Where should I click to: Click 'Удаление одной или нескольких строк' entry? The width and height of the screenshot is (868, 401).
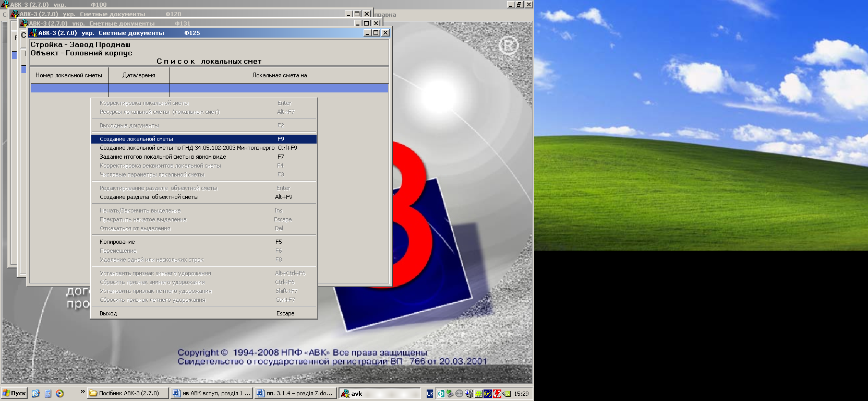click(203, 260)
